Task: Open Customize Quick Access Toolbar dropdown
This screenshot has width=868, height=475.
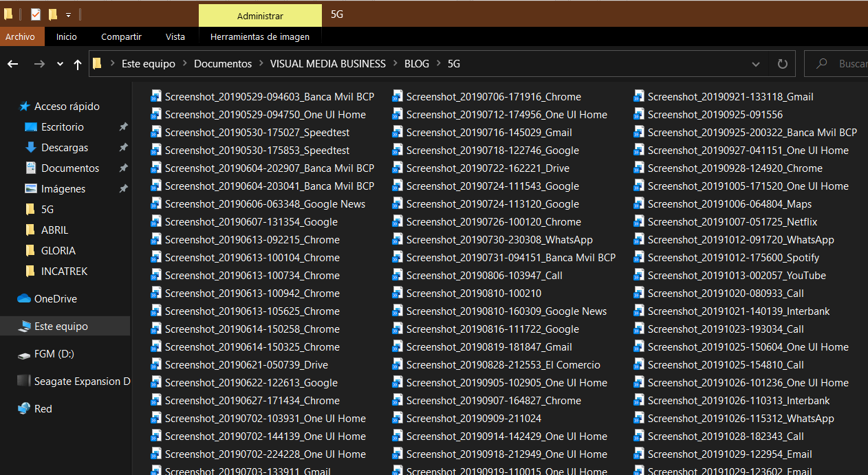Action: (x=68, y=14)
